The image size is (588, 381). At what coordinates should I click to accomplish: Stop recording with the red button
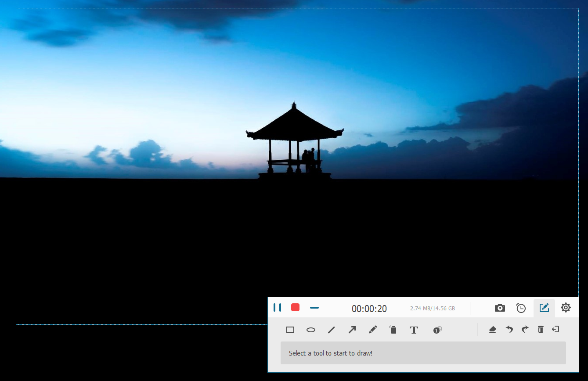(296, 308)
